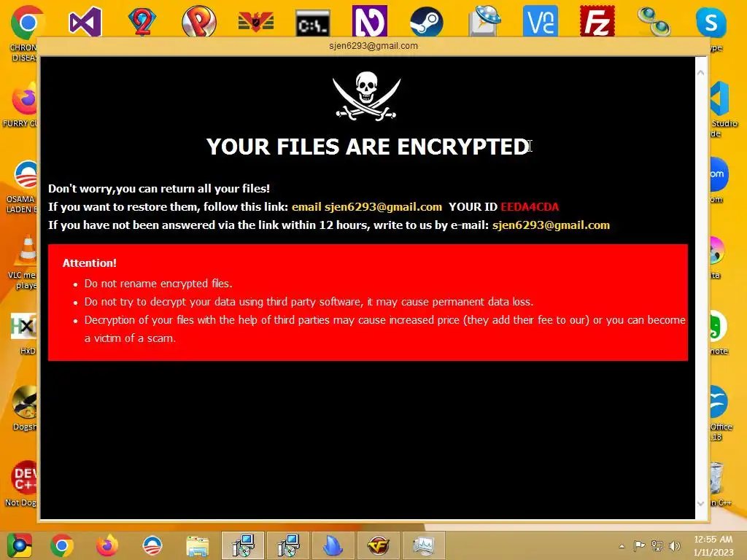The width and height of the screenshot is (747, 560).
Task: Open the clock showing 12:55 AM
Action: click(713, 545)
